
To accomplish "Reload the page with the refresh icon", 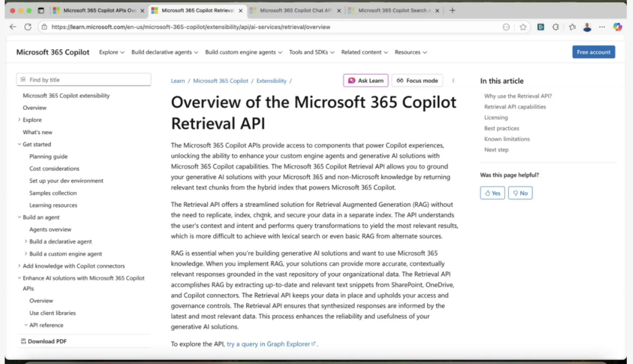I will (28, 27).
